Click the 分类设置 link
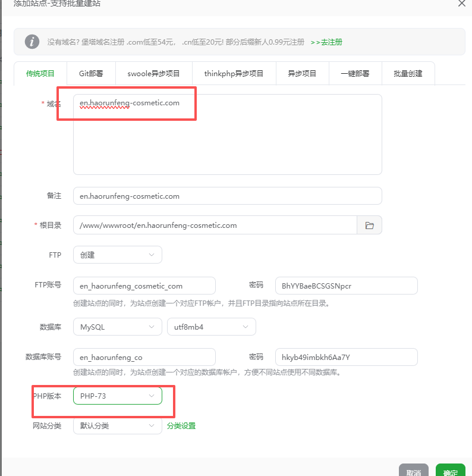This screenshot has width=472, height=476. click(181, 426)
